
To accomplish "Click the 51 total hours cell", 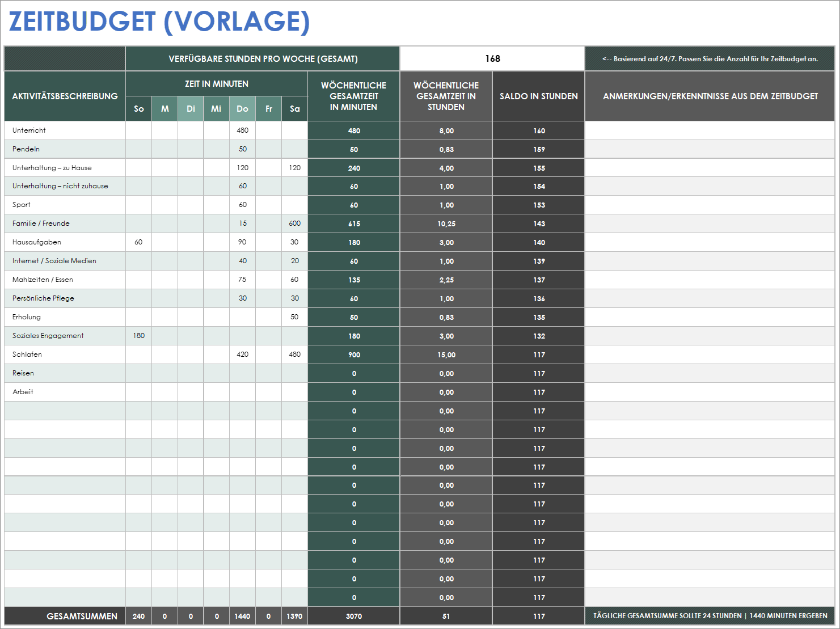I will coord(446,616).
